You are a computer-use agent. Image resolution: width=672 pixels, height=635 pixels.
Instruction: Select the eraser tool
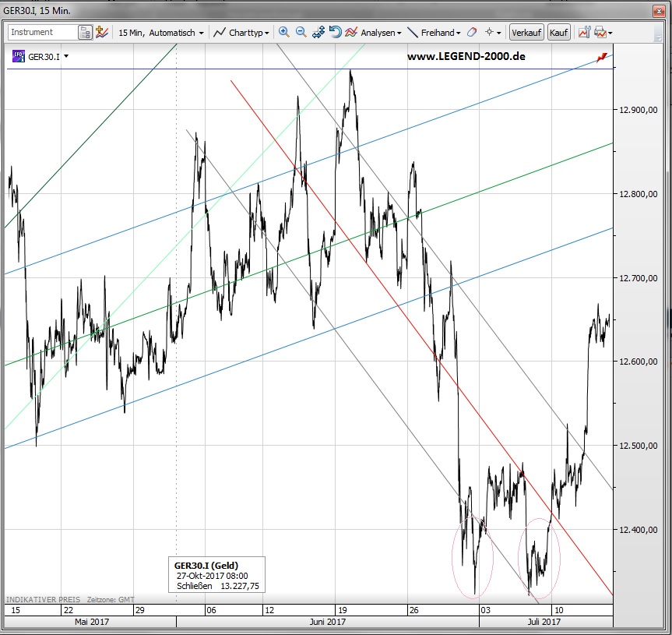click(x=473, y=33)
